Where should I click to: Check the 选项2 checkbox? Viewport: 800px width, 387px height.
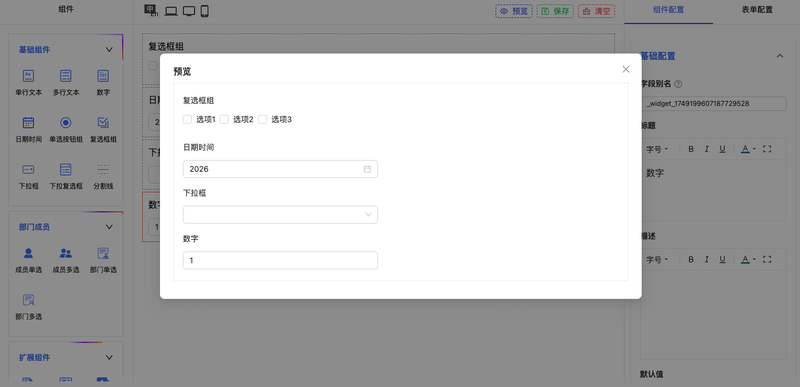pos(224,119)
